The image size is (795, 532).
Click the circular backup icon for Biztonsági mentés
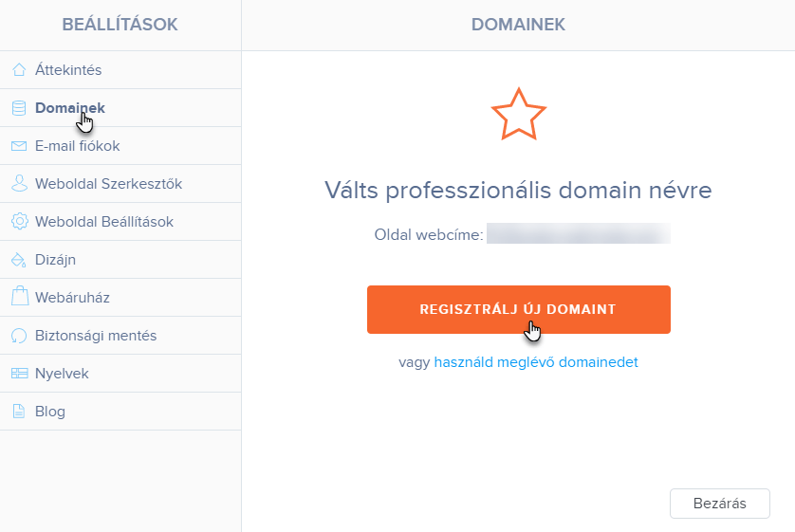[19, 336]
